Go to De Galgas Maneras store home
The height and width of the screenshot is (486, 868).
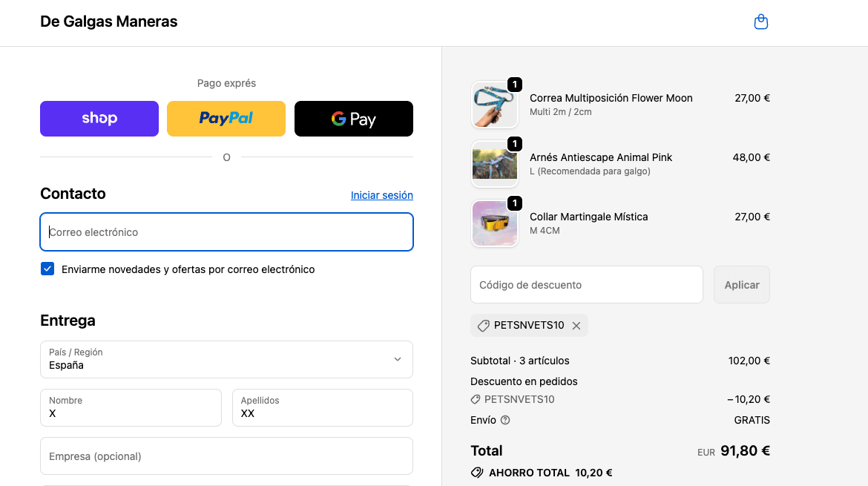(x=109, y=22)
